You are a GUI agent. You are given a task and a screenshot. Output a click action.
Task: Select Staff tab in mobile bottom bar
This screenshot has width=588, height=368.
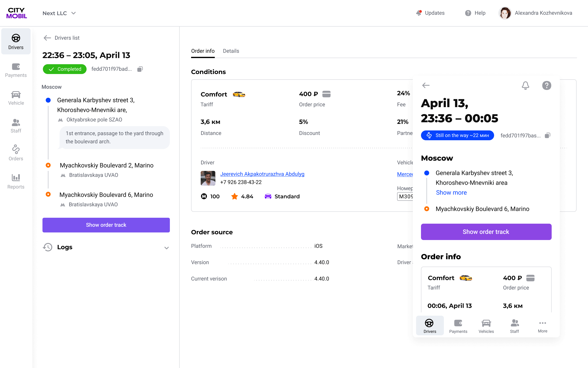point(514,326)
